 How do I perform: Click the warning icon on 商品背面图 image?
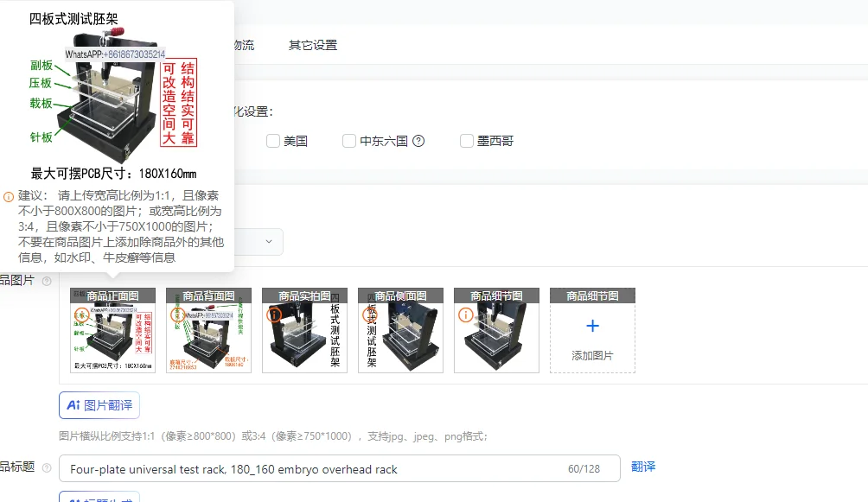point(178,315)
